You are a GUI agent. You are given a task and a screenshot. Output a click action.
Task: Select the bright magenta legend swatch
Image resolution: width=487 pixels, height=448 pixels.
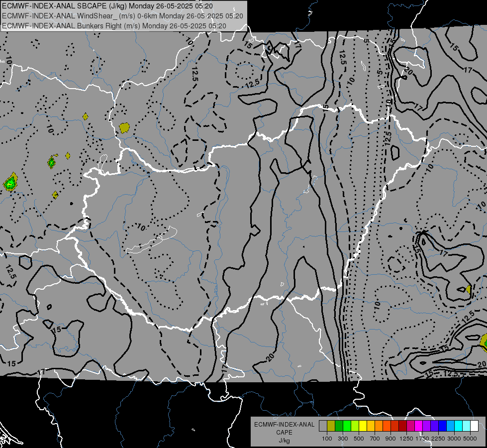418,426
